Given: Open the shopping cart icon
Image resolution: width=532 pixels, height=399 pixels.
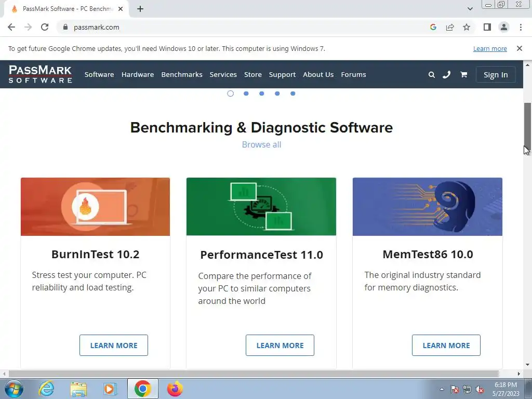Looking at the screenshot, I should [x=463, y=75].
